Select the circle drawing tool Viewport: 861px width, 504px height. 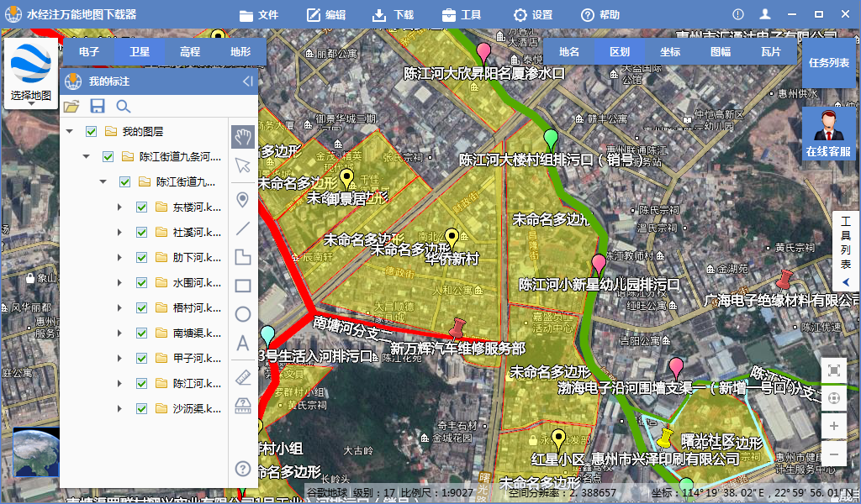click(x=242, y=314)
